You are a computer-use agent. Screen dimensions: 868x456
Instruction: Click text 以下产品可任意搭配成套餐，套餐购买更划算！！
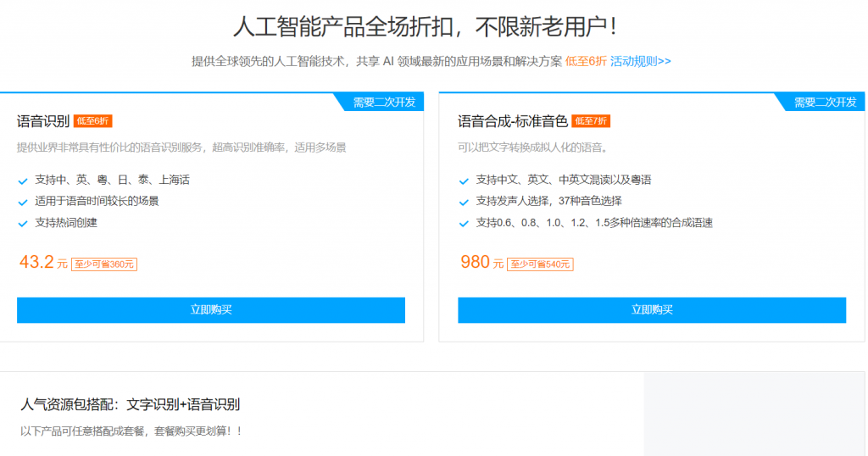(x=131, y=431)
